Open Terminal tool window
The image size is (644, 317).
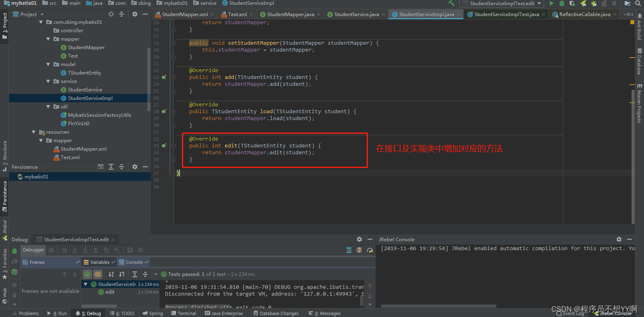pos(184,313)
